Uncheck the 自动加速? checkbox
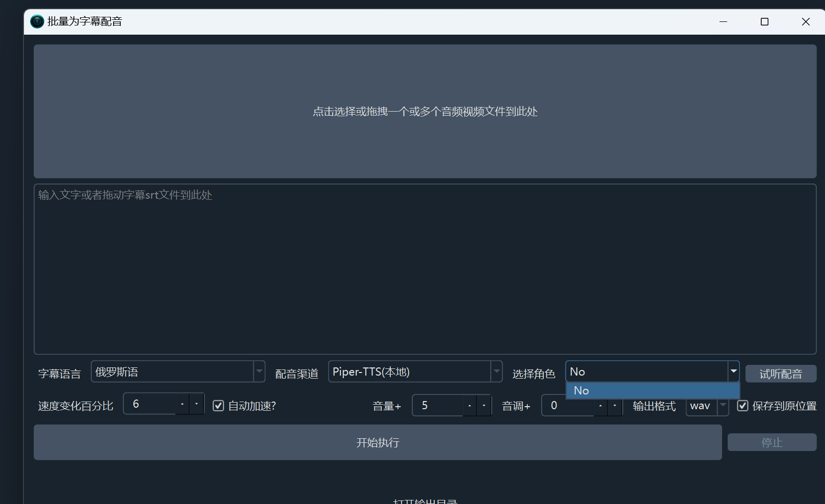This screenshot has width=825, height=504. tap(219, 406)
